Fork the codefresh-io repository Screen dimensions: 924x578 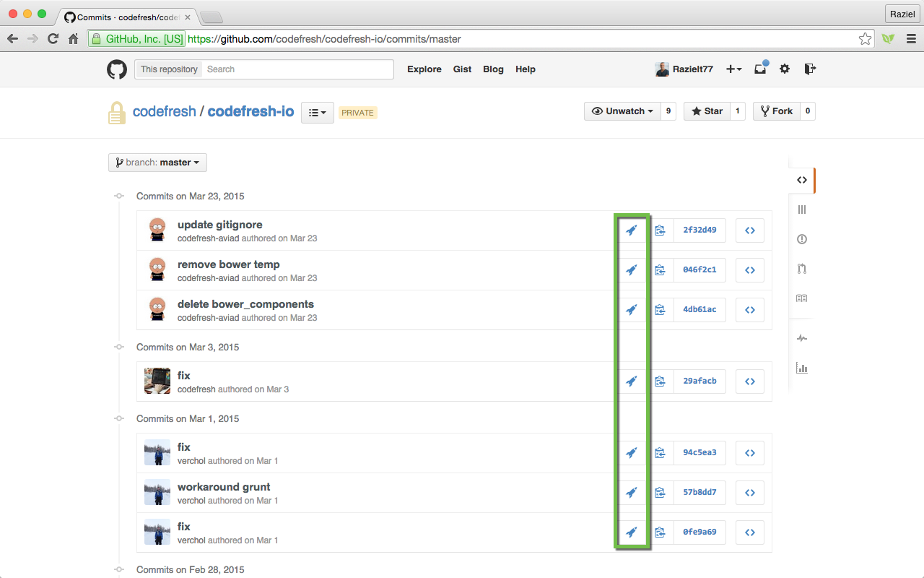pos(776,111)
